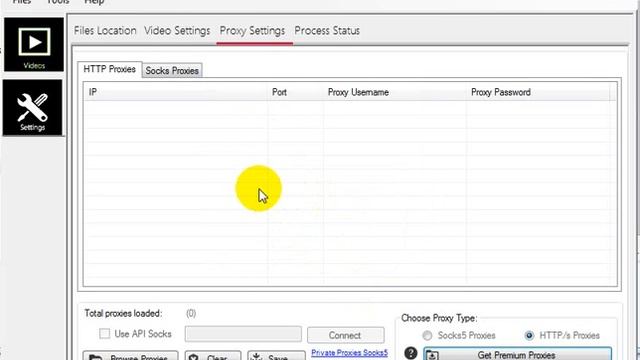Image resolution: width=640 pixels, height=360 pixels.
Task: Select the Proxy Settings tab
Action: click(252, 31)
